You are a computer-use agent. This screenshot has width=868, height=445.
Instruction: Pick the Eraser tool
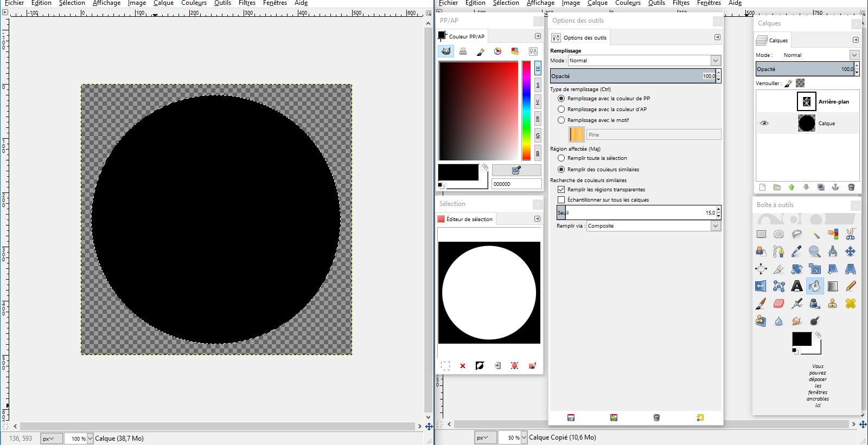tap(778, 304)
